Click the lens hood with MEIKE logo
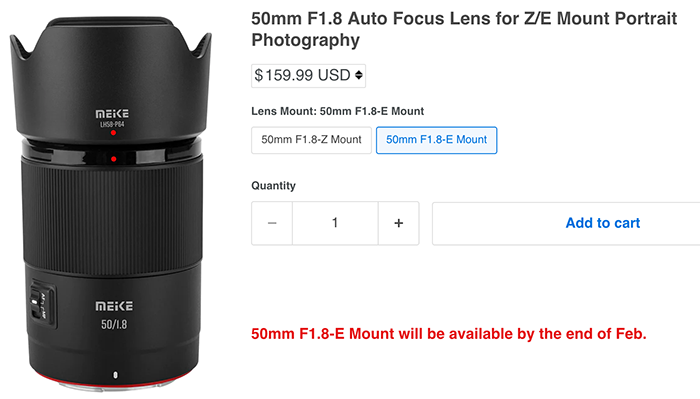The width and height of the screenshot is (700, 399). pyautogui.click(x=111, y=80)
